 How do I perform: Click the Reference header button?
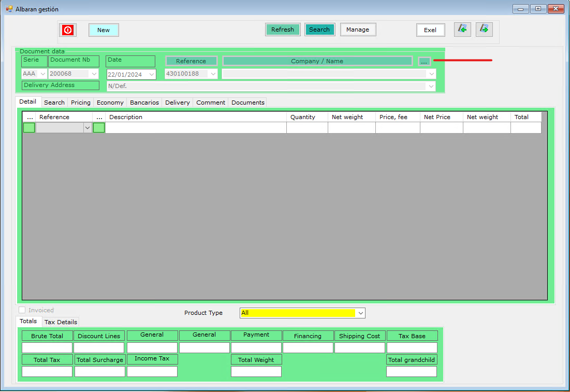(191, 61)
